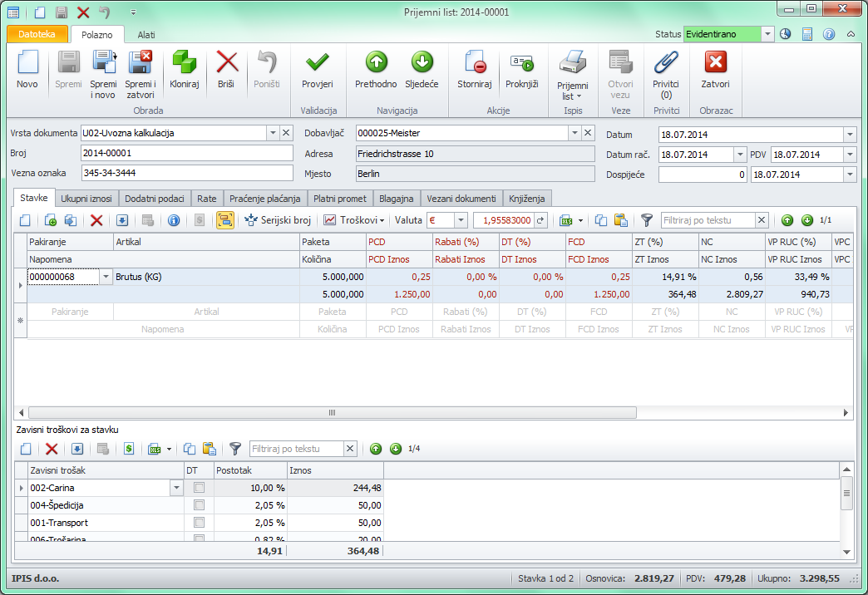The image size is (868, 595).
Task: Open PDV date dropdown
Action: click(x=850, y=155)
